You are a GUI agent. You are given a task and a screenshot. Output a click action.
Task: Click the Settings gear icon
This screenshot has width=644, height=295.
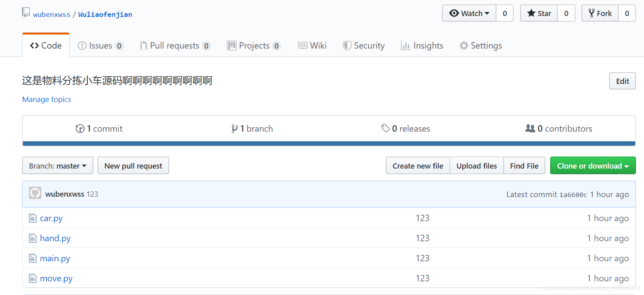[x=464, y=46]
